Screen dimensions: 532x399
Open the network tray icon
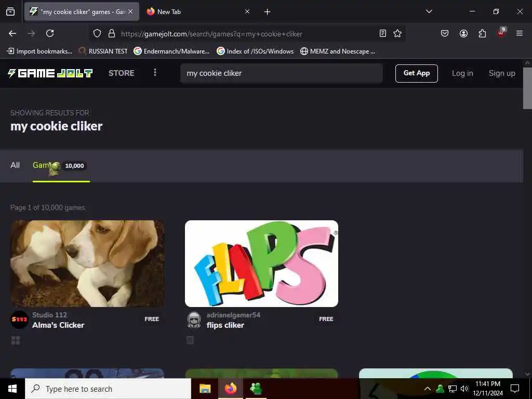[x=453, y=389]
